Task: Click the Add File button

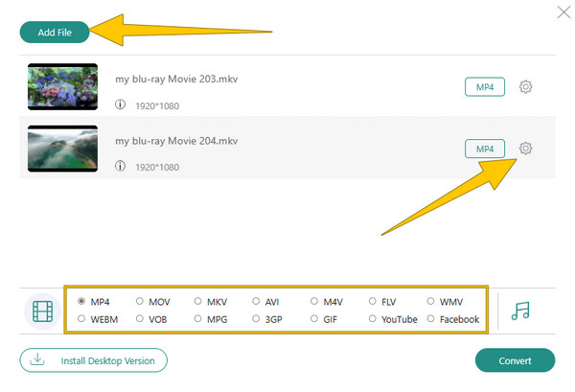Action: tap(55, 33)
